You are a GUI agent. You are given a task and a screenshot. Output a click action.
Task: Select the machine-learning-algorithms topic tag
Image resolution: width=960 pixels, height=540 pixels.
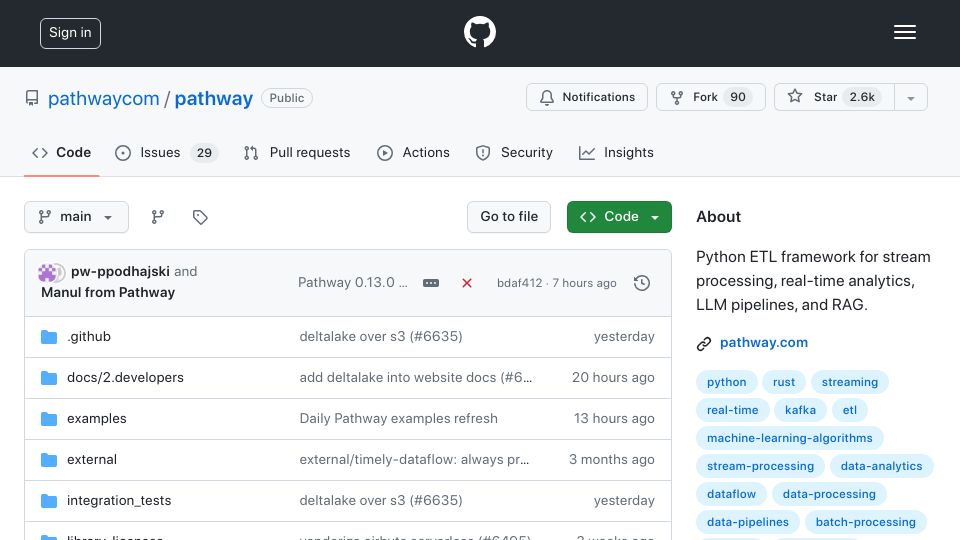click(790, 438)
